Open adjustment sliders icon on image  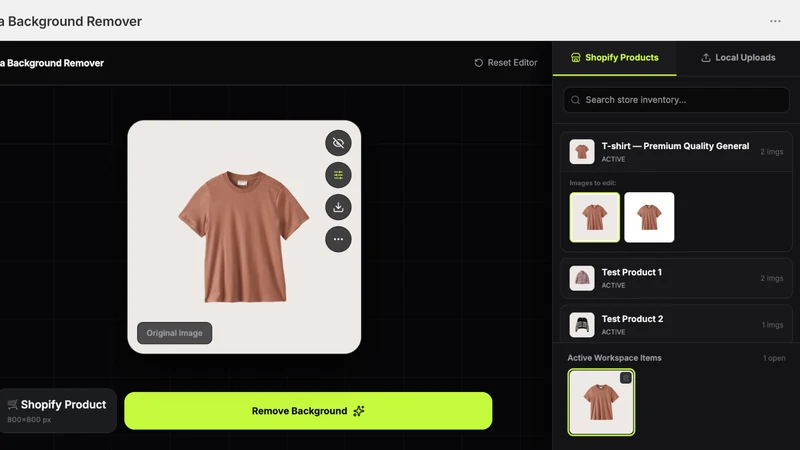click(338, 175)
